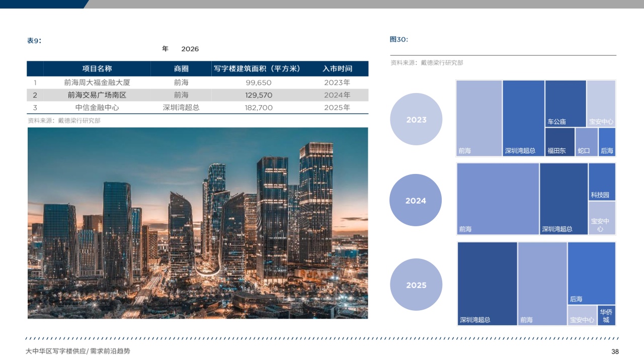The width and height of the screenshot is (644, 362).
Task: Click the 深圳湾超总 cell in the table
Action: point(181,108)
